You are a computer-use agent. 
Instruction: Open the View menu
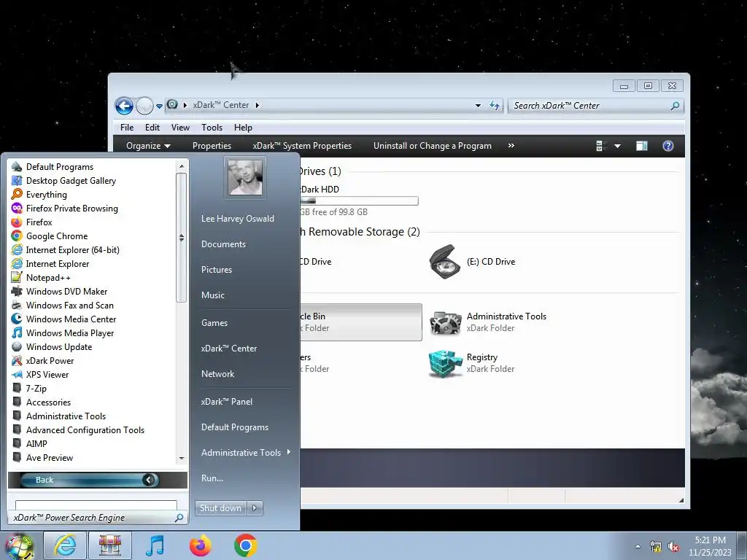click(x=181, y=127)
